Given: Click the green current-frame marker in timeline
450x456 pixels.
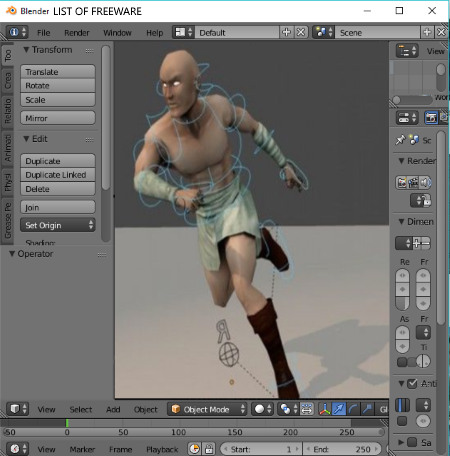Looking at the screenshot, I should [67, 423].
